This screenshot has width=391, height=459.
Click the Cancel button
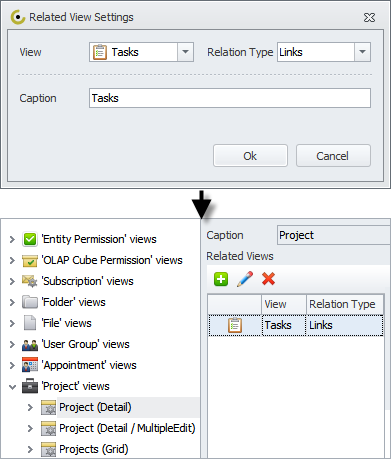point(333,156)
